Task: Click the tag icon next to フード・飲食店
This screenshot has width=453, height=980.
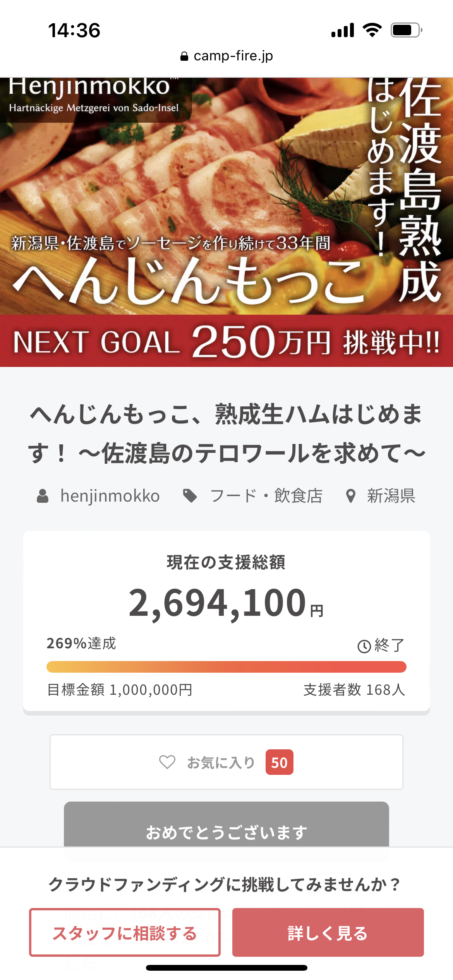Action: tap(190, 496)
